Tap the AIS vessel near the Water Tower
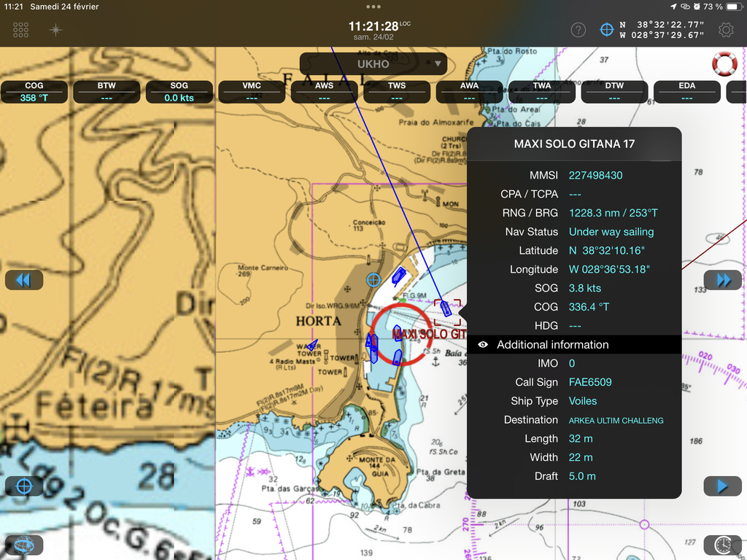The height and width of the screenshot is (560, 747). pyautogui.click(x=312, y=344)
